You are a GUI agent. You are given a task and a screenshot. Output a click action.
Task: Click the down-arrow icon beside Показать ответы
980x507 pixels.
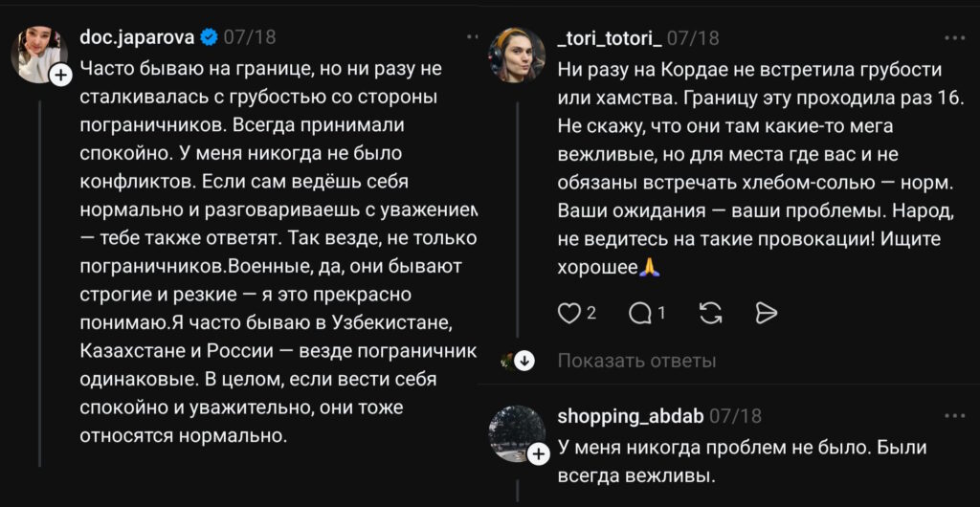click(x=523, y=361)
